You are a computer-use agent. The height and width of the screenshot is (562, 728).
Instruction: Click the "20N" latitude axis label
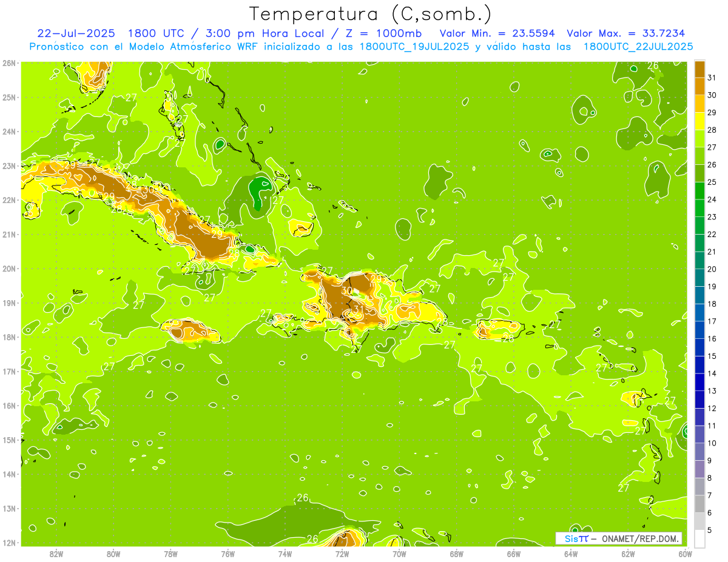(8, 268)
